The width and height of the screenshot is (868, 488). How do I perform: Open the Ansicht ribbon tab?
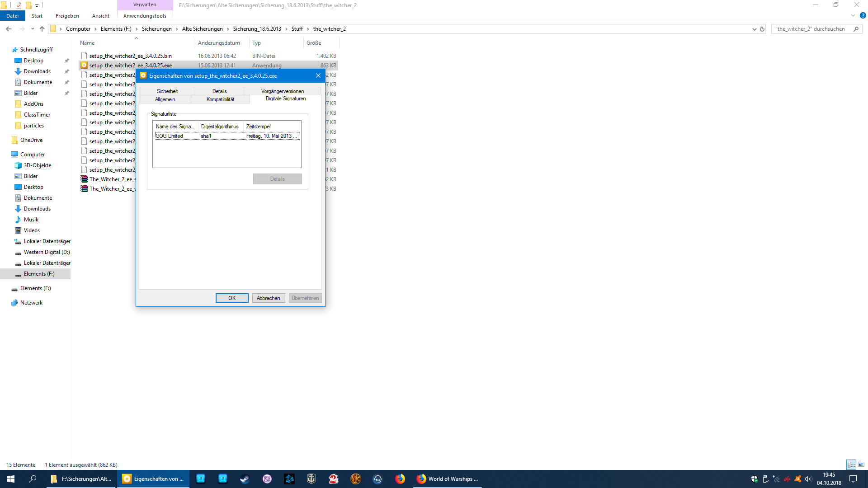tap(100, 16)
